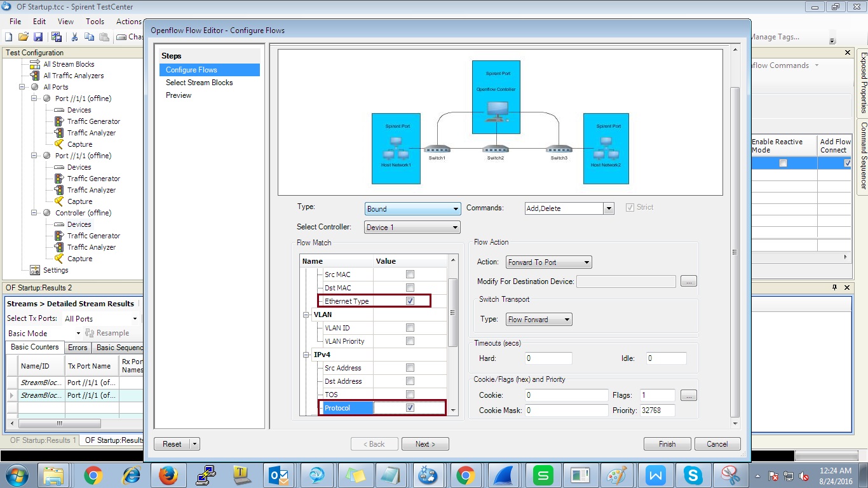Click the Switch1 icon in the diagram
Image resolution: width=868 pixels, height=488 pixels.
[x=437, y=149]
